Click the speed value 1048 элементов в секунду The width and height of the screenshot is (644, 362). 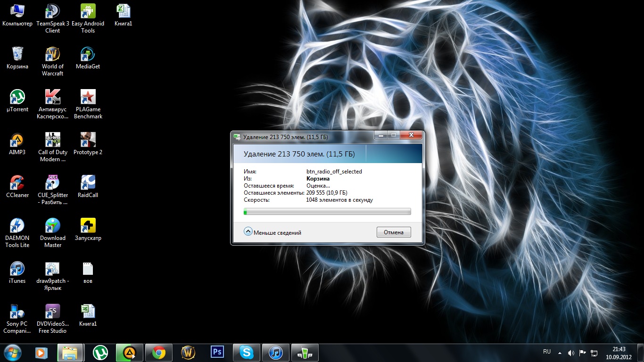pyautogui.click(x=339, y=200)
